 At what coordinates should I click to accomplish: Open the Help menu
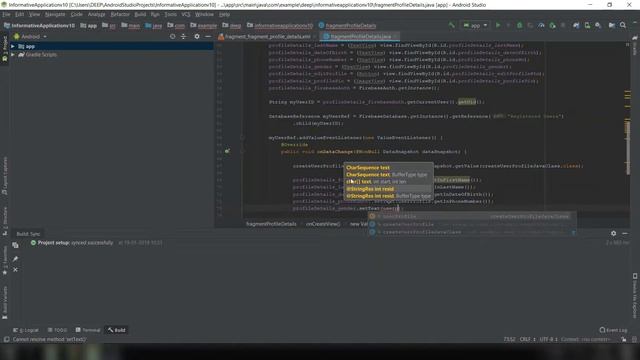tap(224, 14)
